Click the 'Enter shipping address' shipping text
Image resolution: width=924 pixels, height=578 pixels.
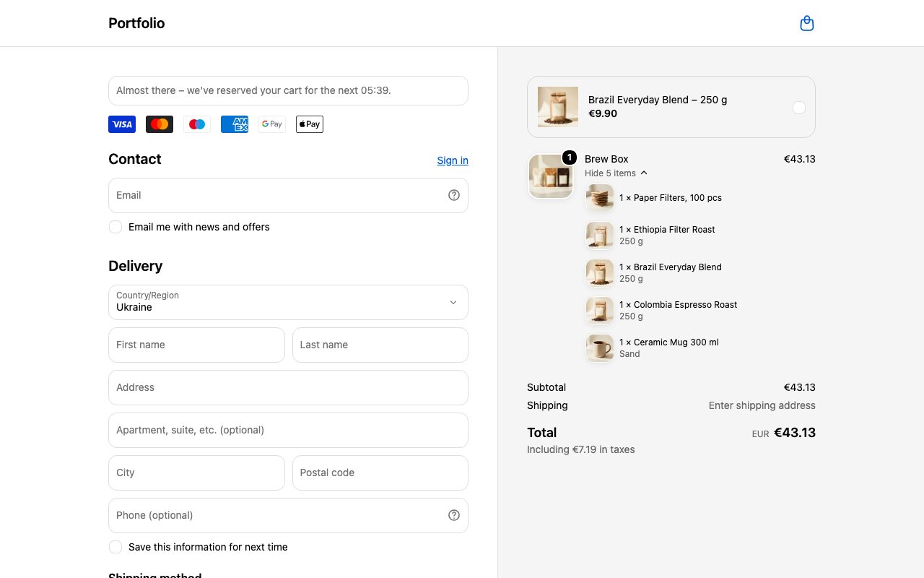[x=762, y=405]
